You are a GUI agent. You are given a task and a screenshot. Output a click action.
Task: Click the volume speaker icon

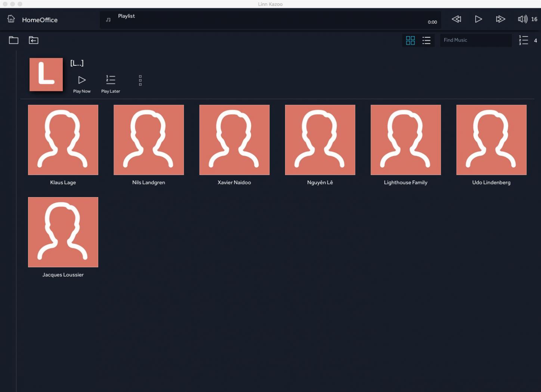click(x=522, y=19)
